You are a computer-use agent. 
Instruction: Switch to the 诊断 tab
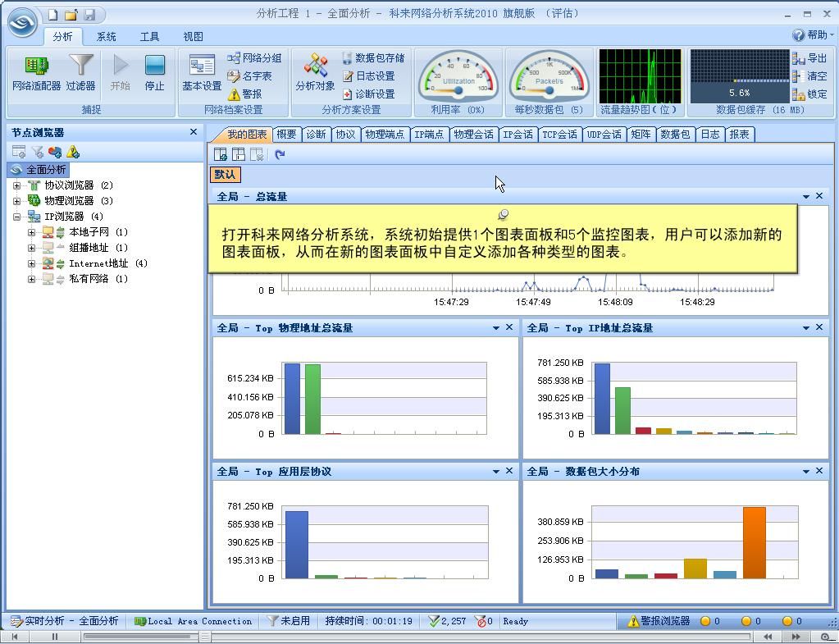(316, 135)
